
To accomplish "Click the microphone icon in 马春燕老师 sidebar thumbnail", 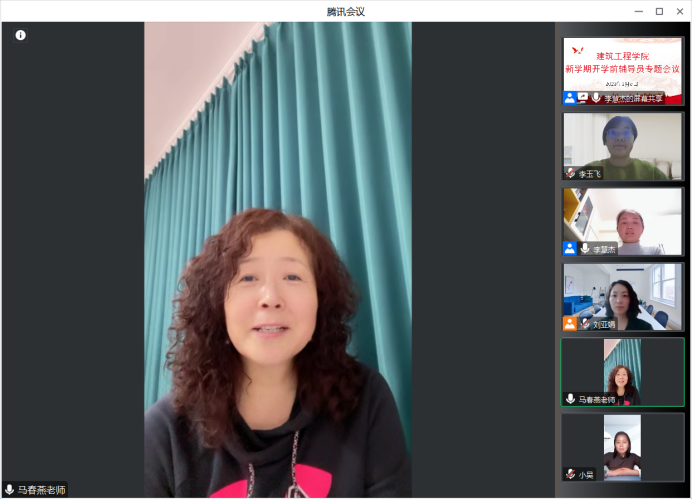I will pyautogui.click(x=571, y=398).
